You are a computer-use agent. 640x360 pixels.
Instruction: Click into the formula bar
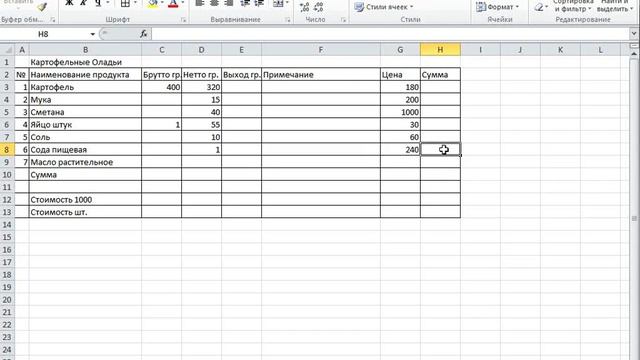click(390, 34)
